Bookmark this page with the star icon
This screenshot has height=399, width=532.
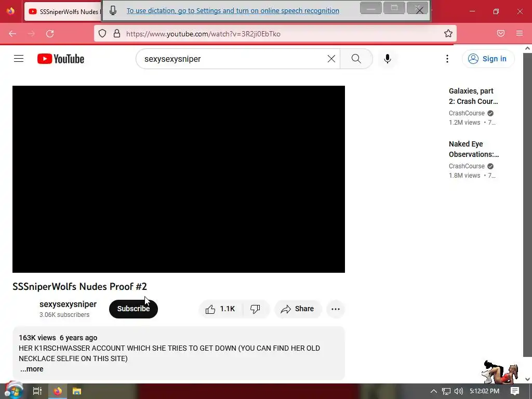(448, 33)
